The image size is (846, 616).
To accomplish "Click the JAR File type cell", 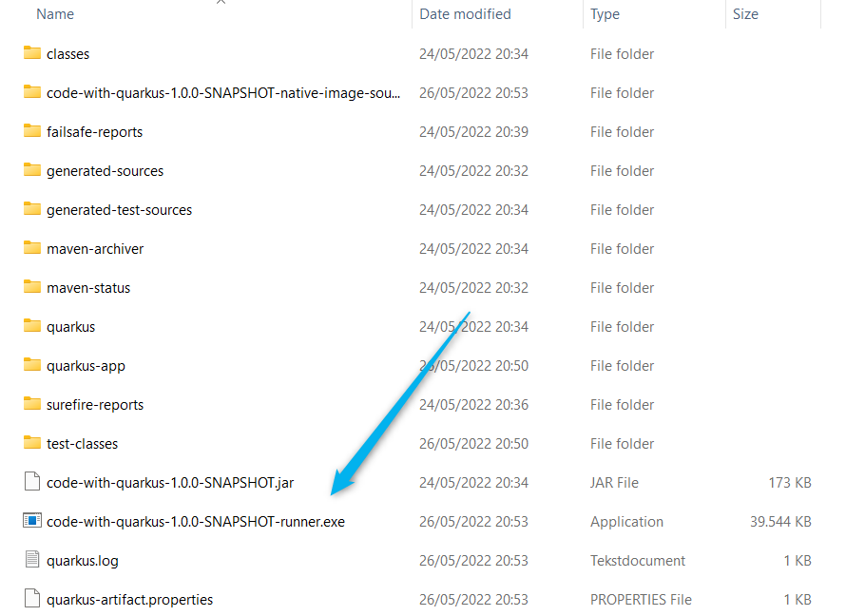I will [614, 483].
